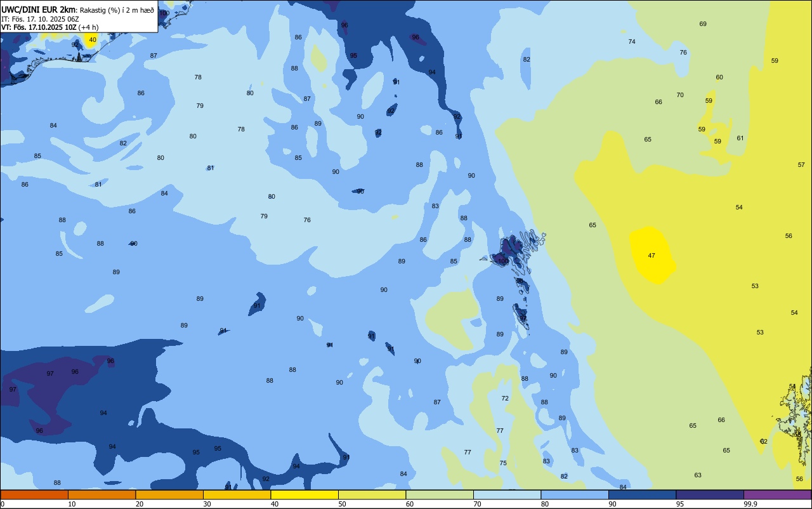Click the humidity value 100 on the islands

(503, 261)
